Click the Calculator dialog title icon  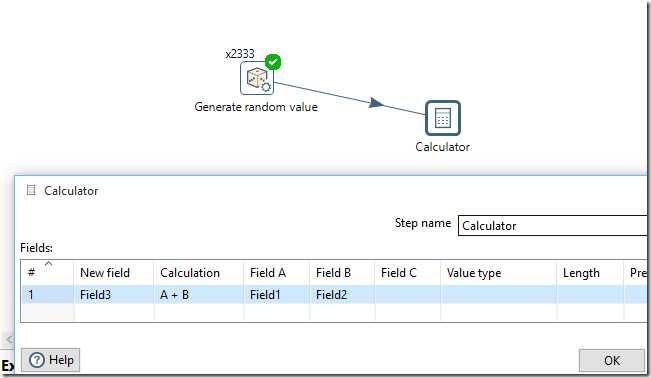point(31,190)
